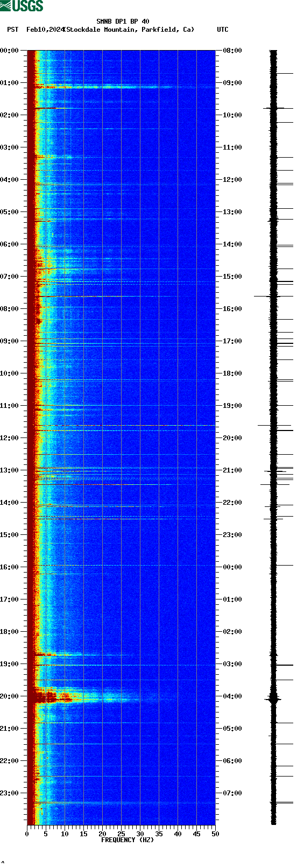The image size is (297, 868).
Task: Click the USGS logo
Action: click(22, 6)
